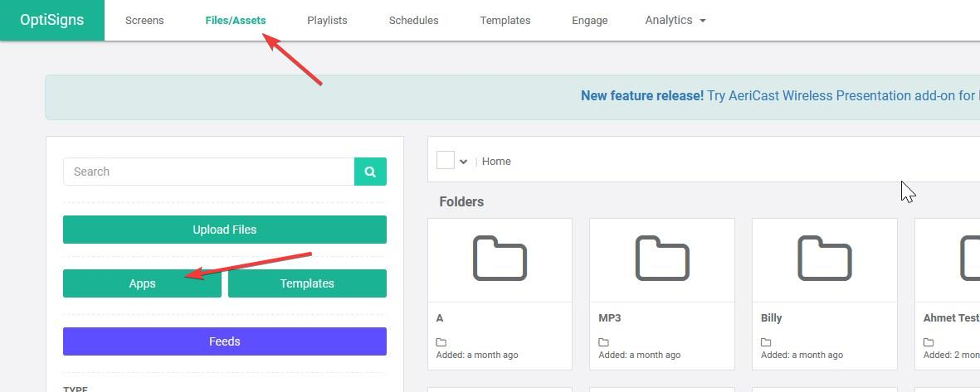Image resolution: width=980 pixels, height=392 pixels.
Task: Switch to the Screens tab
Action: pos(144,20)
